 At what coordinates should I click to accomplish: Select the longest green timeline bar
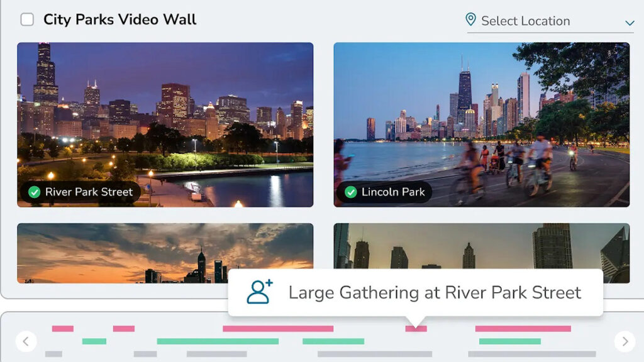[218, 341]
